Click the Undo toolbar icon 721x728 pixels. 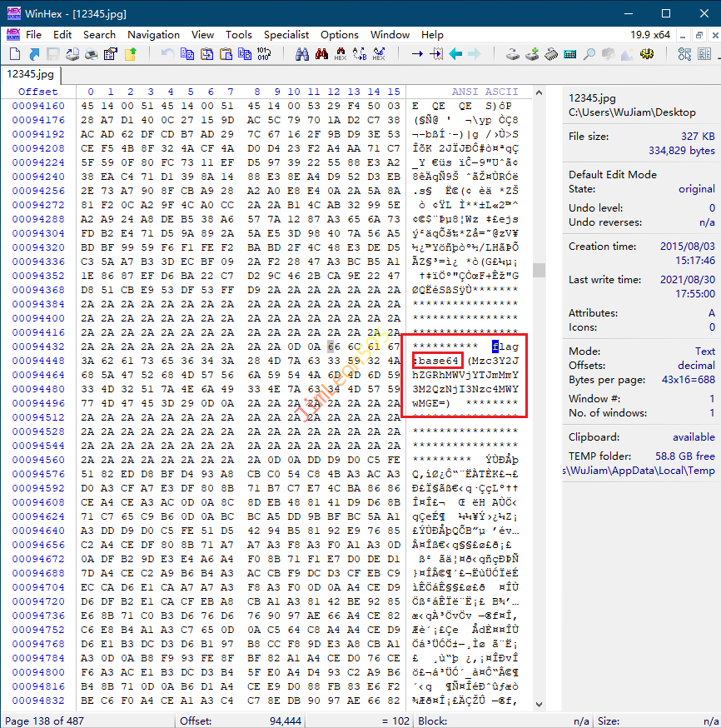[167, 54]
